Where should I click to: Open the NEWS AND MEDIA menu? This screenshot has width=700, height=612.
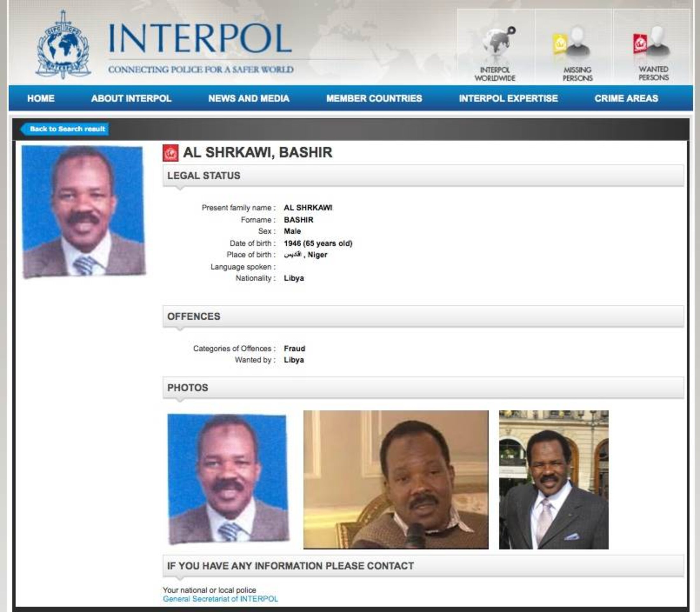249,98
